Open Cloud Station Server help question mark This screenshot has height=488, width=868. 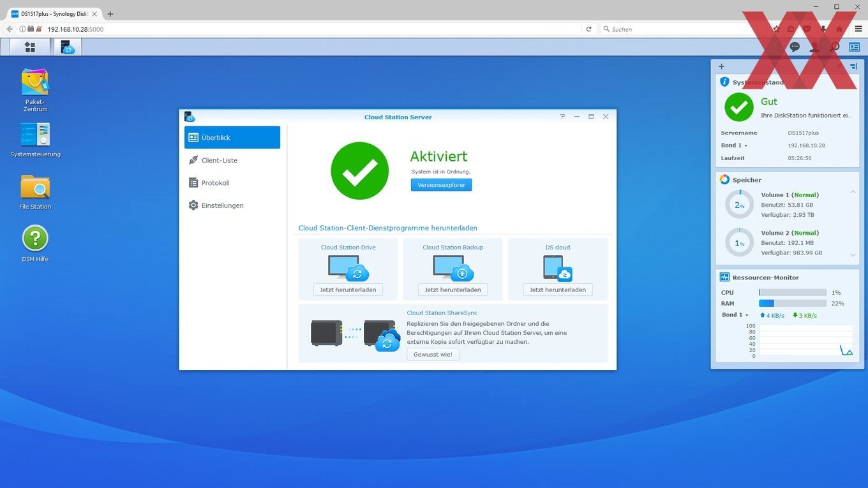pyautogui.click(x=562, y=117)
